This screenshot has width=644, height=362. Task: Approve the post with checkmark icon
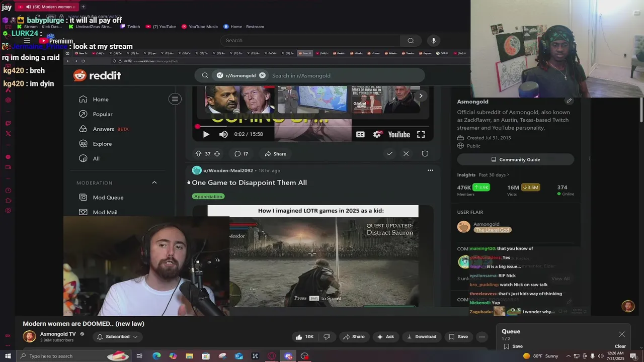(x=389, y=154)
